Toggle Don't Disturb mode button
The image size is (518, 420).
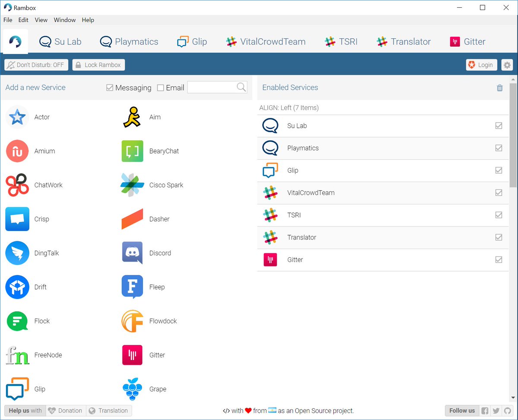pos(36,65)
